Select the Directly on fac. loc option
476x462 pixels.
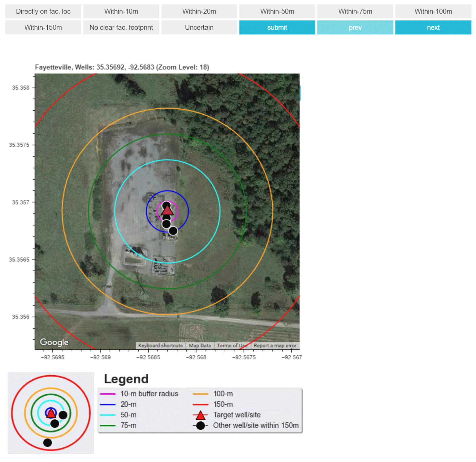click(x=43, y=11)
